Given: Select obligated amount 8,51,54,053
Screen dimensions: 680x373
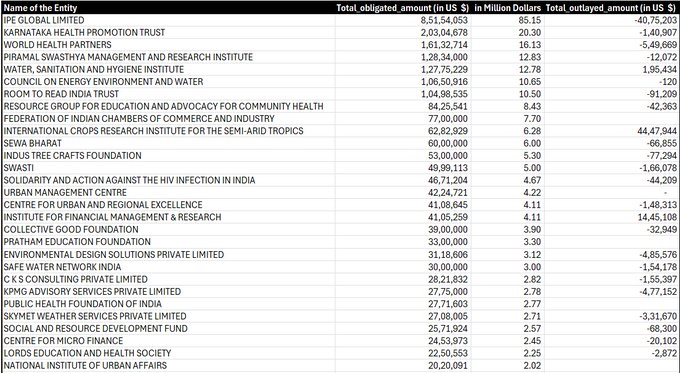Looking at the screenshot, I should pyautogui.click(x=444, y=20).
